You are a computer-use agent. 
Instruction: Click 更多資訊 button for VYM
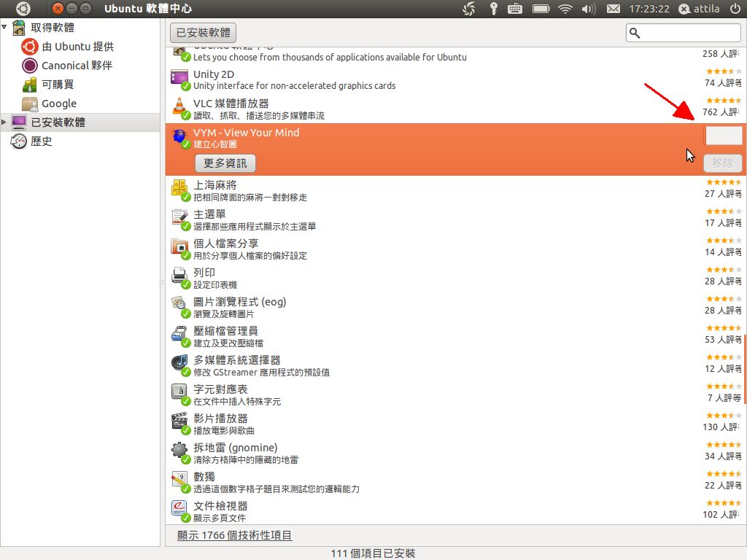(x=225, y=163)
